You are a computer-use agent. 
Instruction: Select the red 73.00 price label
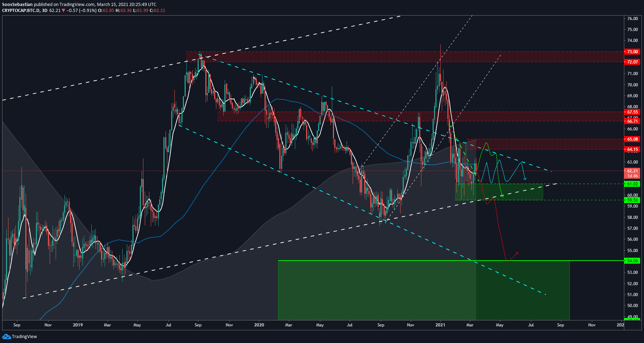(x=632, y=52)
